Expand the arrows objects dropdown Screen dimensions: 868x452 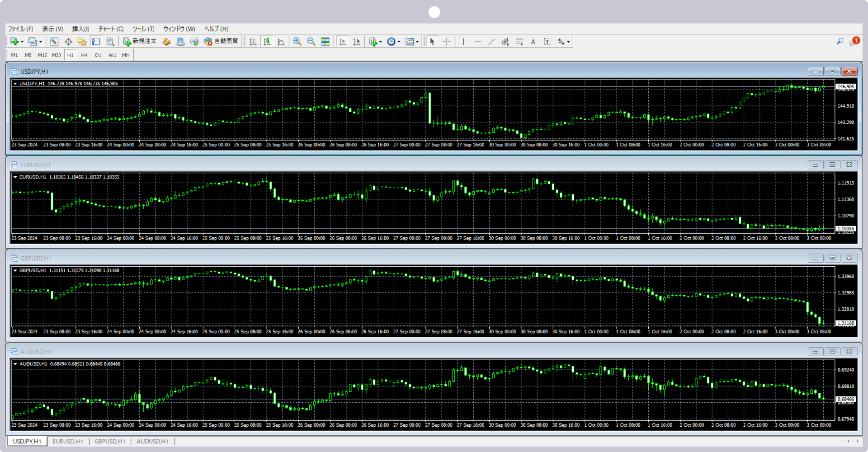568,42
